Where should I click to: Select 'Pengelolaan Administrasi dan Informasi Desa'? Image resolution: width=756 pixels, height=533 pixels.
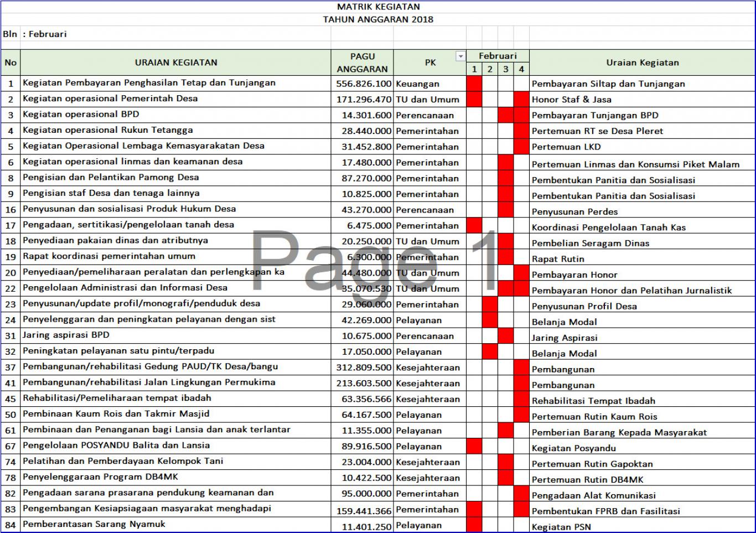coord(176,288)
